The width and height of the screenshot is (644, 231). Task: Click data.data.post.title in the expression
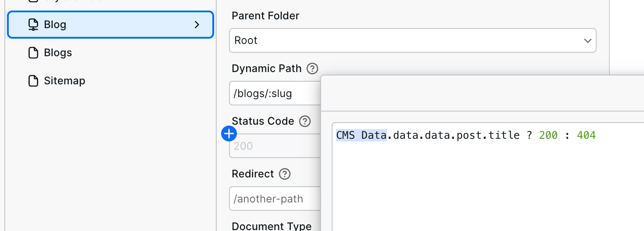456,135
